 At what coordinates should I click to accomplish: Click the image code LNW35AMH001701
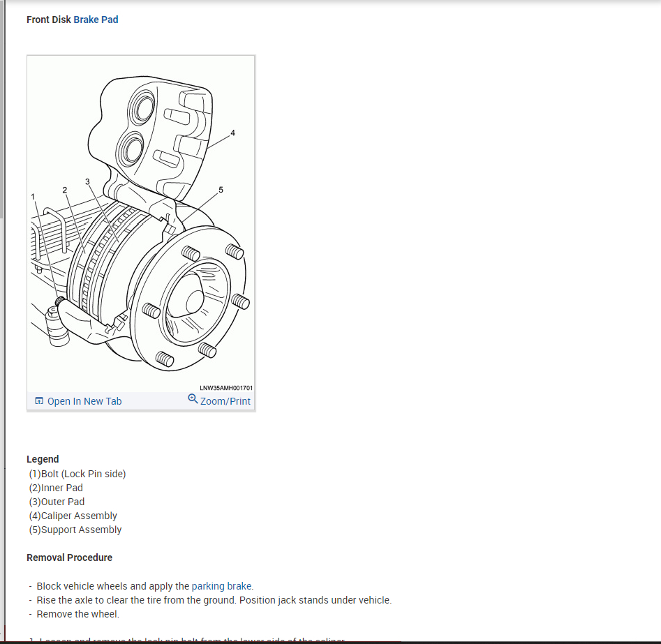(x=226, y=388)
